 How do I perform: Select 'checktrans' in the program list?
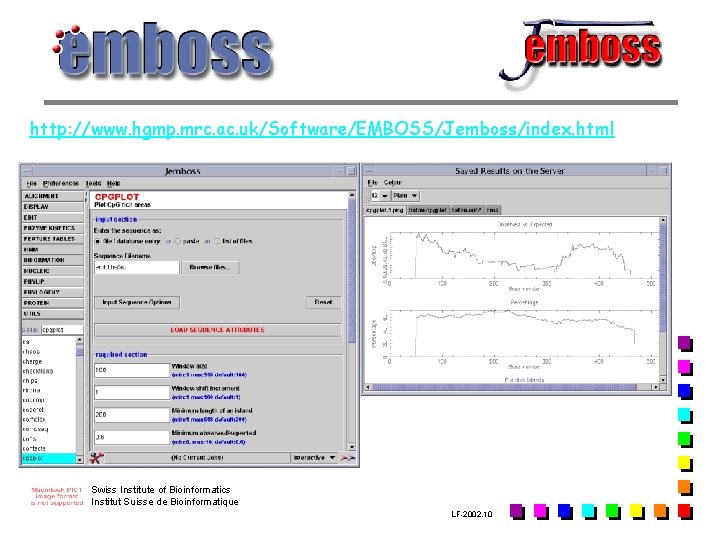pyautogui.click(x=38, y=371)
